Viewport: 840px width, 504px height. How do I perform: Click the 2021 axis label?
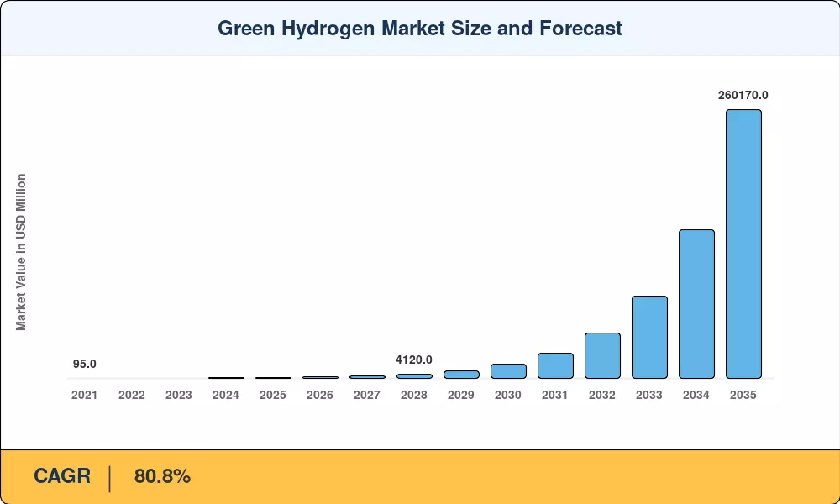85,396
